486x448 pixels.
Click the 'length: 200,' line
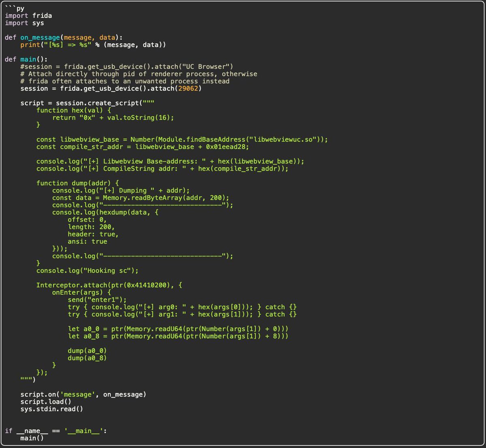92,227
